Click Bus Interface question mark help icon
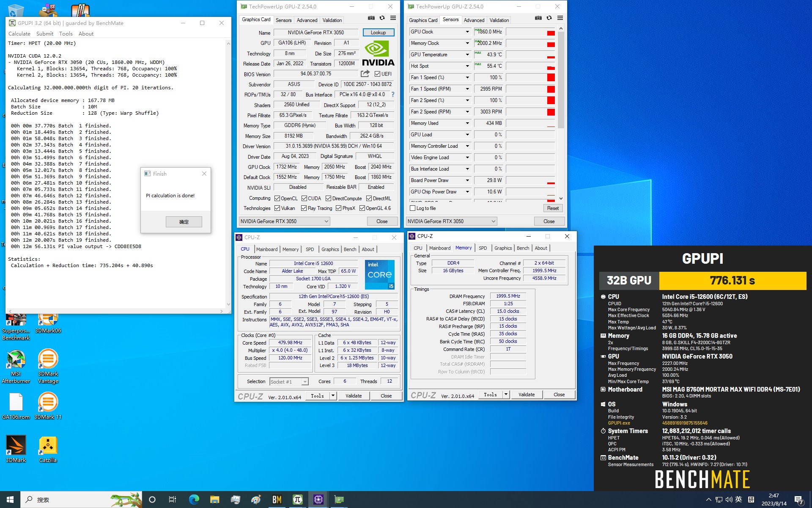The width and height of the screenshot is (812, 508). click(393, 94)
